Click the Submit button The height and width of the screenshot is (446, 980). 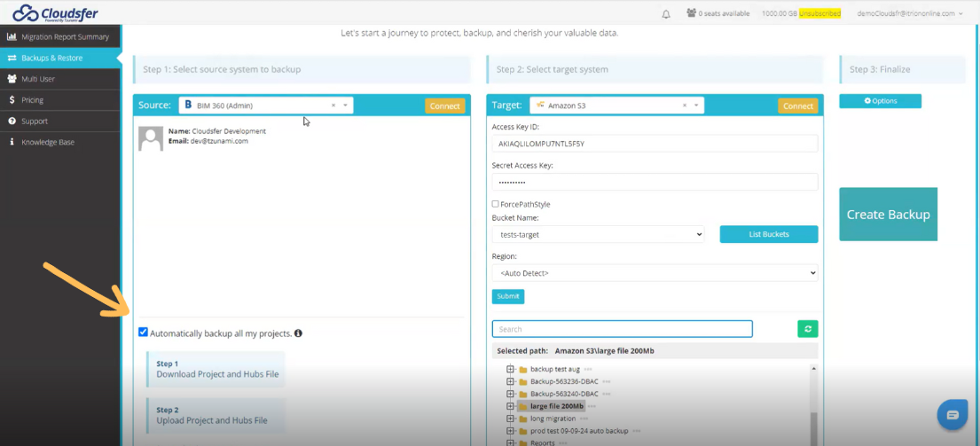(x=508, y=296)
